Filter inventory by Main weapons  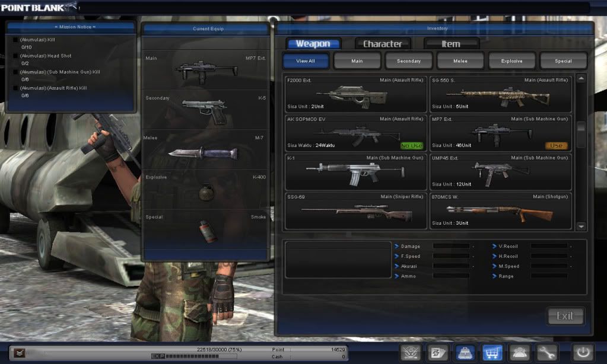tap(357, 60)
